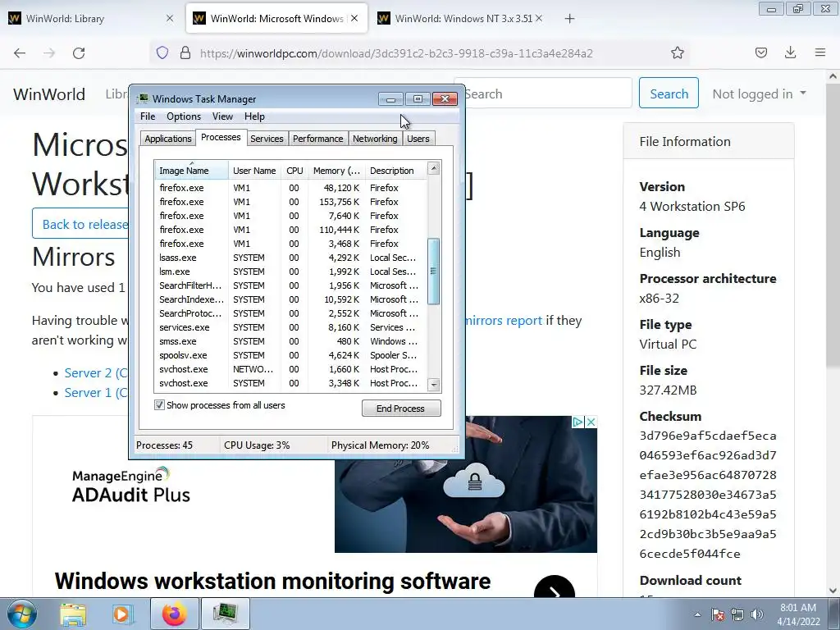840x630 pixels.
Task: Bookmark this page with the star icon
Action: click(678, 53)
